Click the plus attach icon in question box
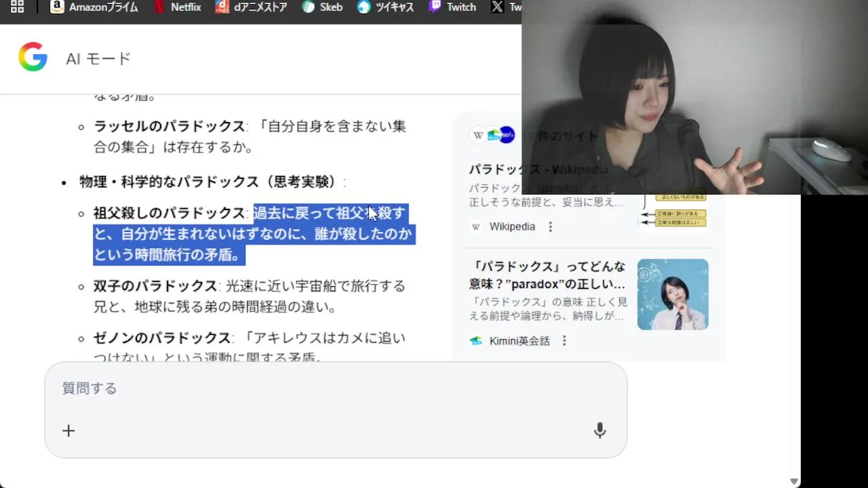This screenshot has width=868, height=488. pyautogui.click(x=68, y=430)
